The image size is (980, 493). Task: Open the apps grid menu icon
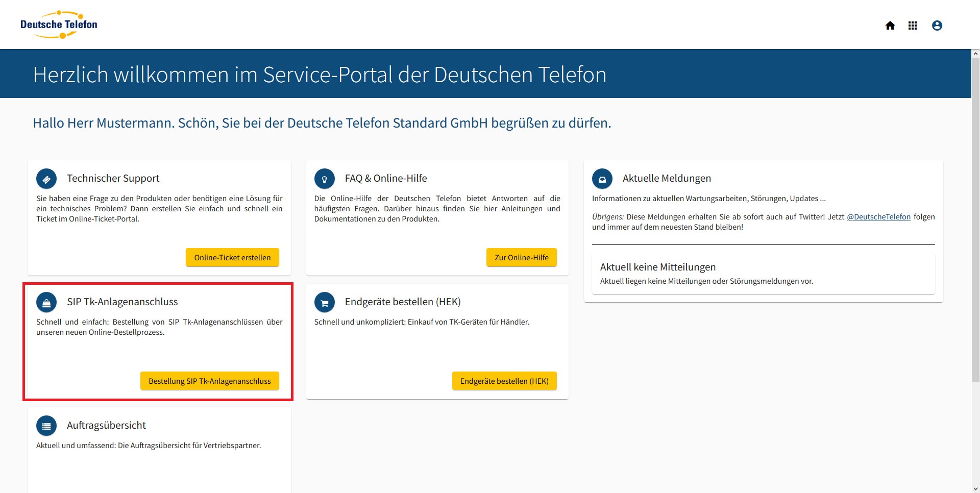coord(913,26)
